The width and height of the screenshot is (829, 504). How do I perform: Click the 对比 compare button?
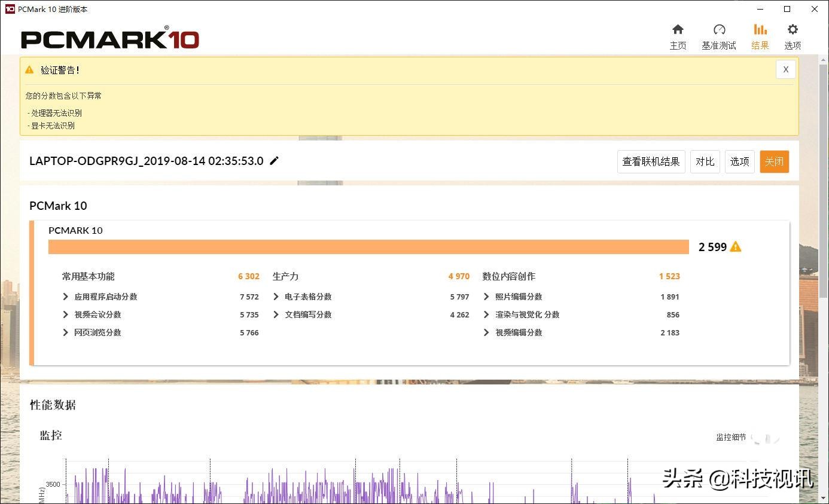705,161
